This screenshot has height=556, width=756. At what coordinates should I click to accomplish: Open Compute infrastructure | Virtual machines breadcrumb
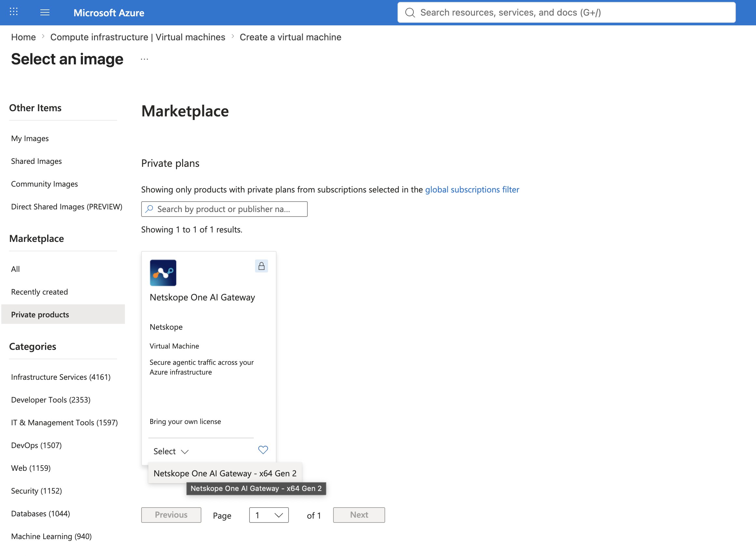(x=138, y=37)
